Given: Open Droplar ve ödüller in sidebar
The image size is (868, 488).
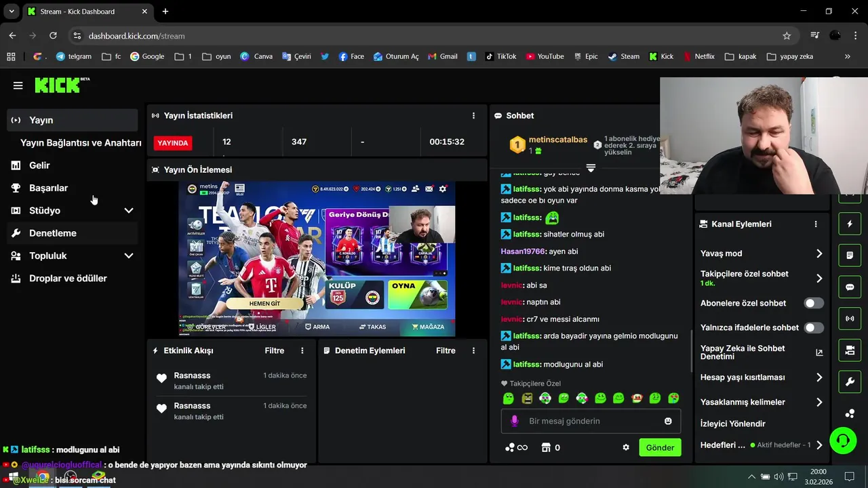Looking at the screenshot, I should [x=72, y=279].
